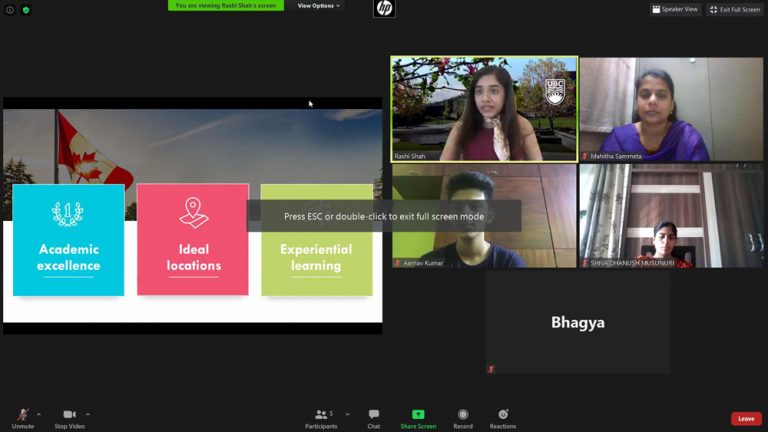Click the green Share Screen icon

(x=418, y=415)
